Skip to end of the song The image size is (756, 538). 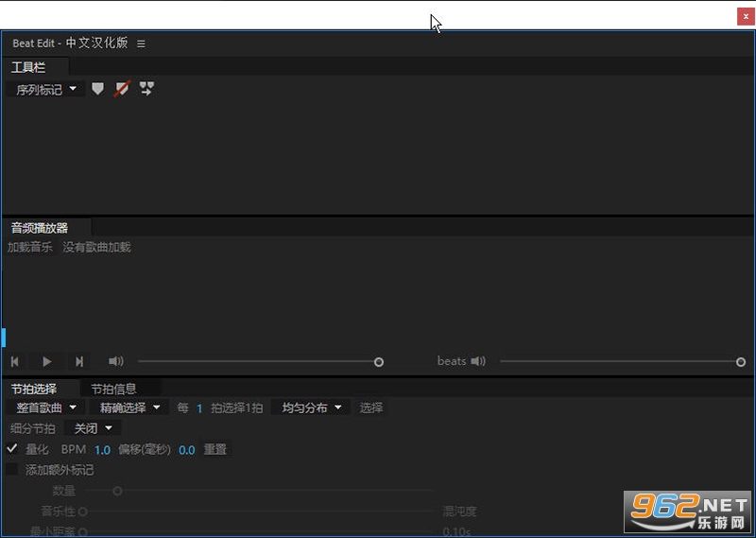79,361
